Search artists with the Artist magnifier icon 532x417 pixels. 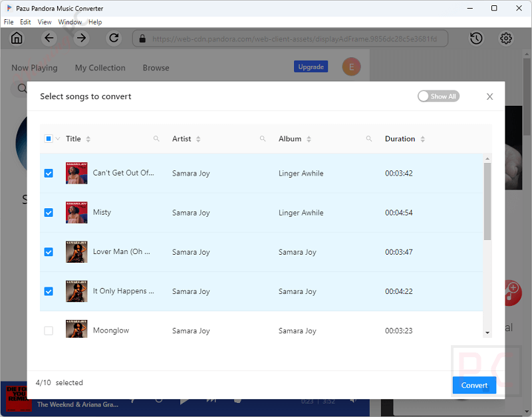coord(263,139)
